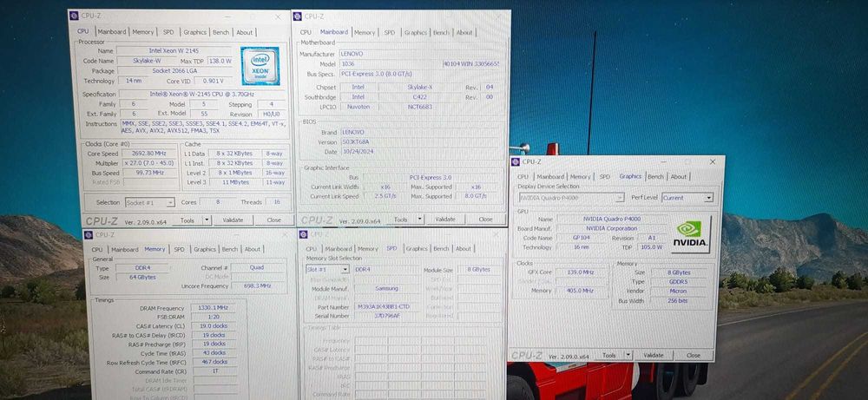Click Validate button in the Mainboard window
868x400 pixels.
[445, 219]
